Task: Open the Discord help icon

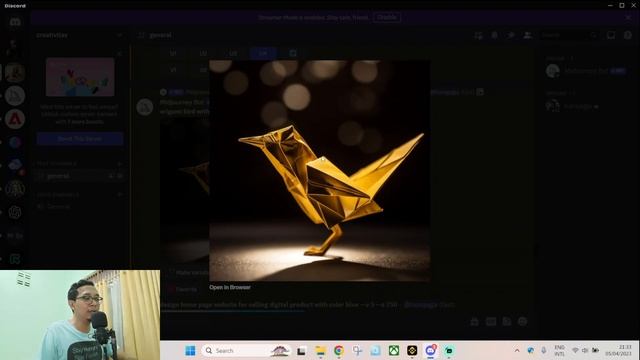Action: (628, 36)
